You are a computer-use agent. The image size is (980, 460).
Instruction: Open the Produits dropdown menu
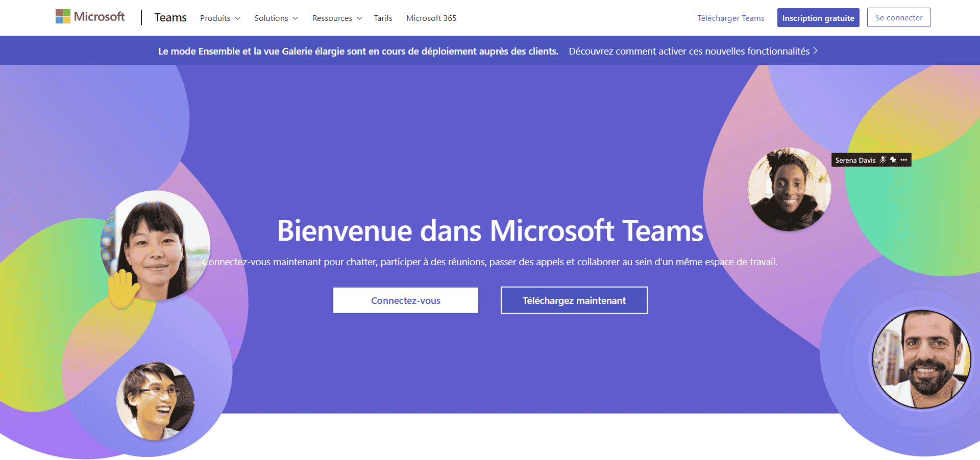(x=219, y=18)
